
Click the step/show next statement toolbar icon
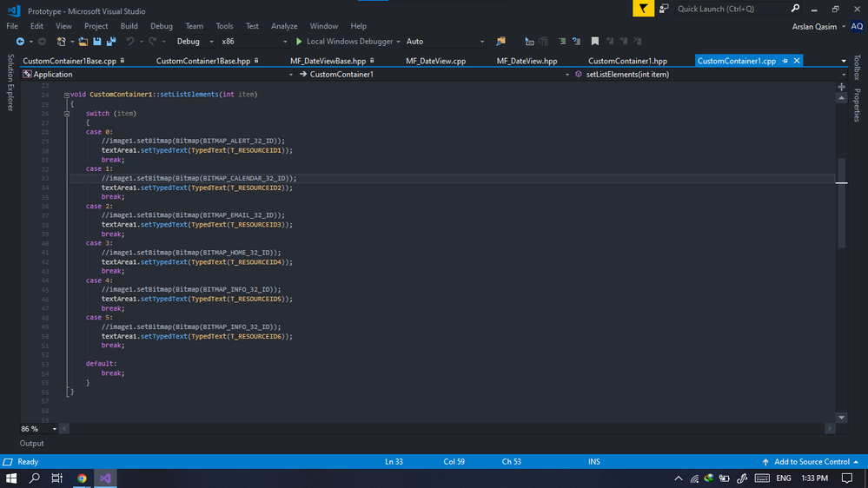(529, 42)
